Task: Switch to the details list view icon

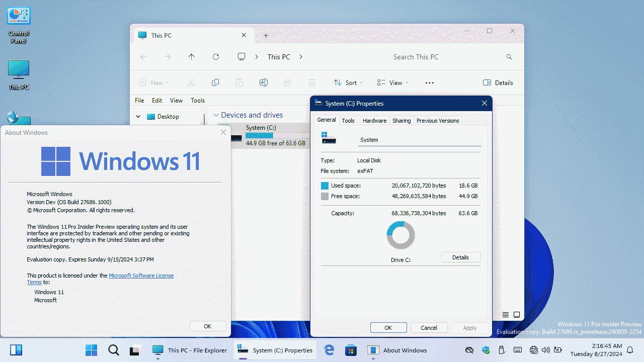Action: [506, 315]
